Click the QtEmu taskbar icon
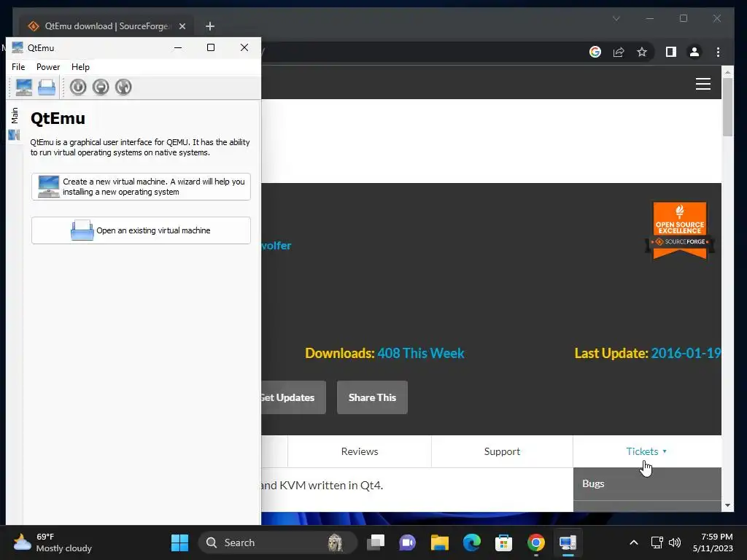This screenshot has width=747, height=560. click(568, 542)
